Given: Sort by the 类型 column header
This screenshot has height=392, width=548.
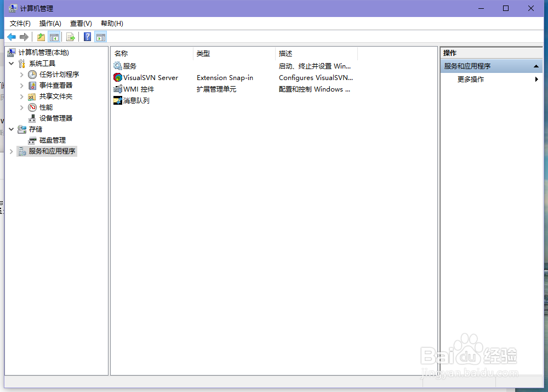Looking at the screenshot, I should [x=234, y=54].
